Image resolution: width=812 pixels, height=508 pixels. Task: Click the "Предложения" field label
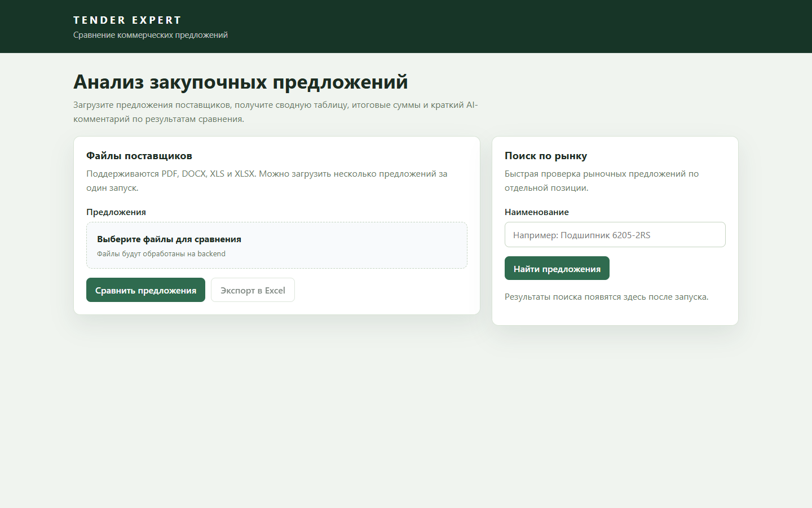(x=116, y=212)
